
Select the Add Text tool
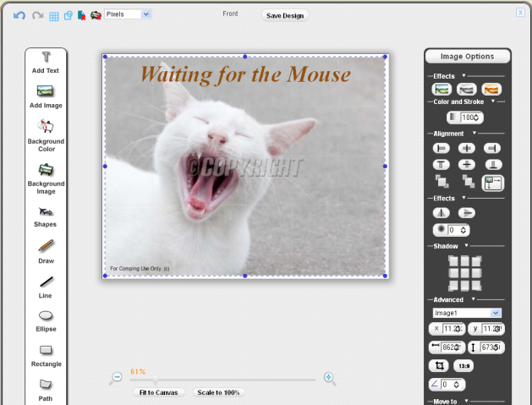46,57
